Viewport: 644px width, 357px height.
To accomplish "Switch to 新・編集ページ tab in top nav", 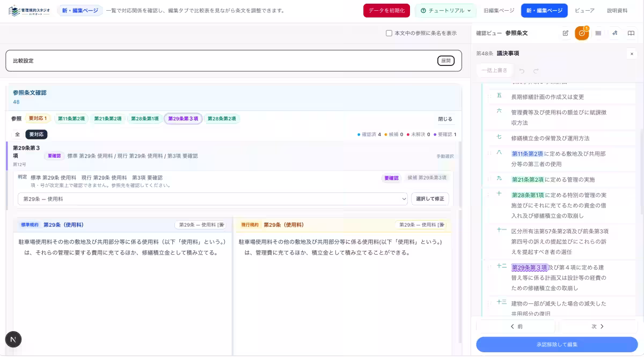I will point(544,10).
